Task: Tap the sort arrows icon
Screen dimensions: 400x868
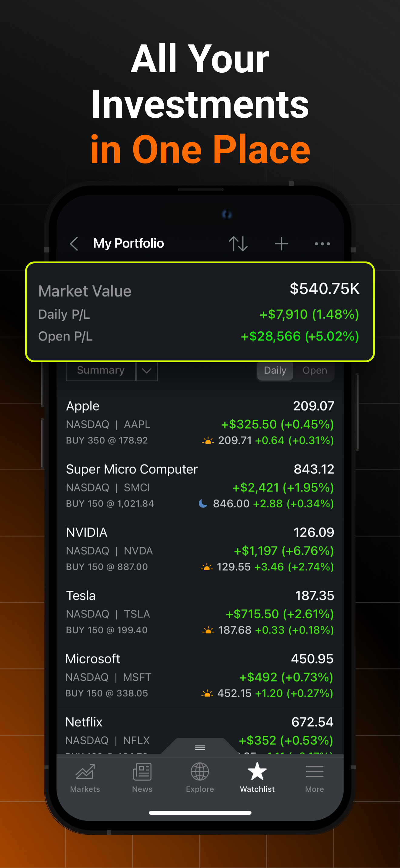Action: [x=238, y=244]
